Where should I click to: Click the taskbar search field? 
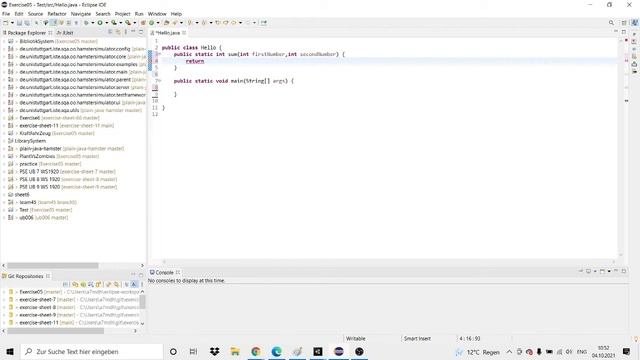[x=91, y=351]
